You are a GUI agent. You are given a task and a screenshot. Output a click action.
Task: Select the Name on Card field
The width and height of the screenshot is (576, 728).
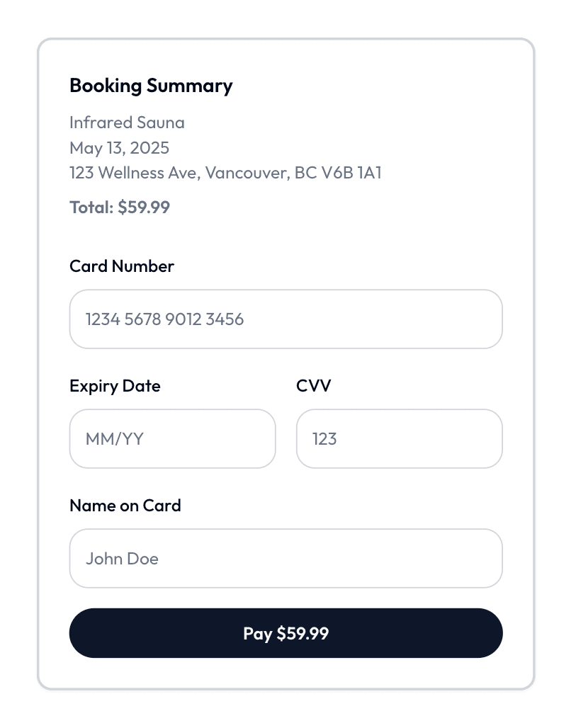286,558
